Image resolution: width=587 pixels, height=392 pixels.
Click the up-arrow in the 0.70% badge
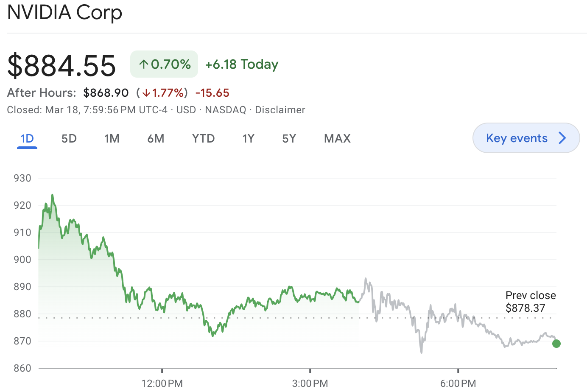point(144,64)
